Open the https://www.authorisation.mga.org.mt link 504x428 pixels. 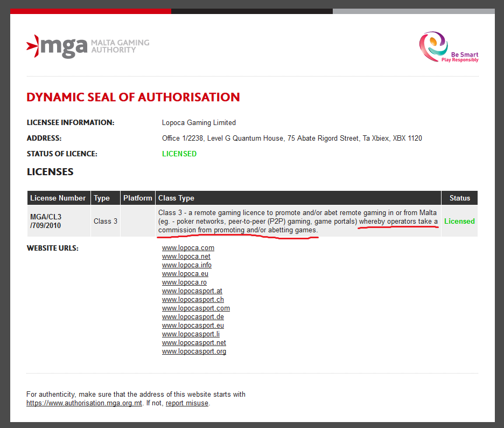[84, 403]
